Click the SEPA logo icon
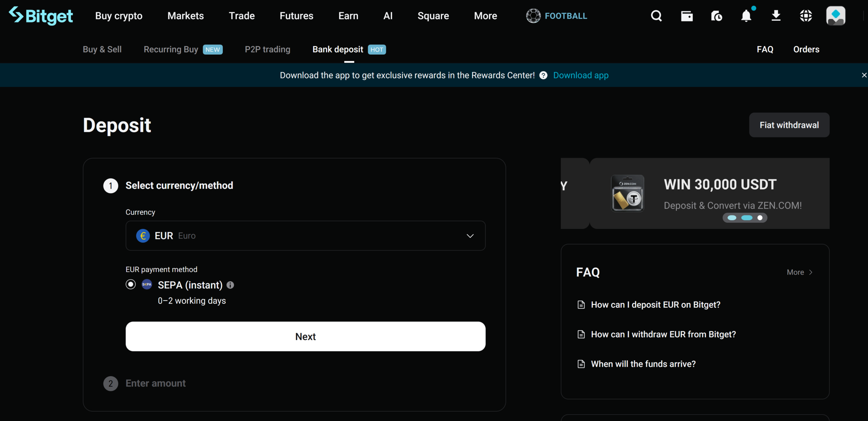Viewport: 868px width, 421px height. (147, 284)
